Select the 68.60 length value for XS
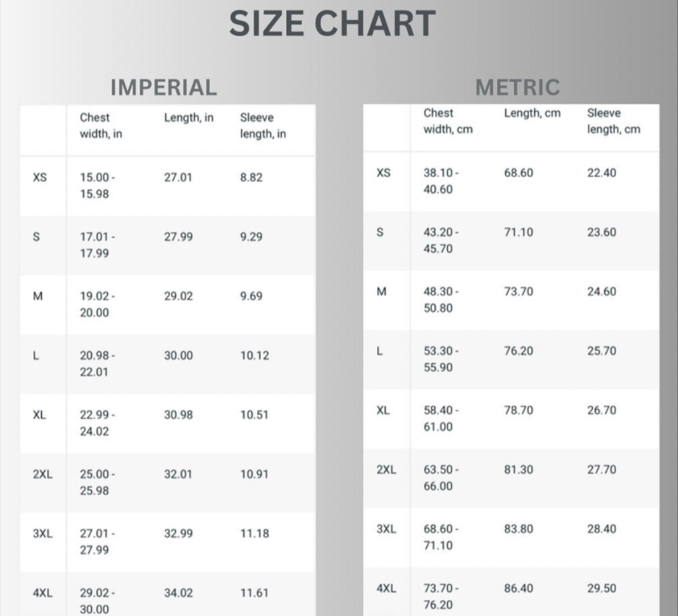The image size is (678, 616). pos(518,173)
